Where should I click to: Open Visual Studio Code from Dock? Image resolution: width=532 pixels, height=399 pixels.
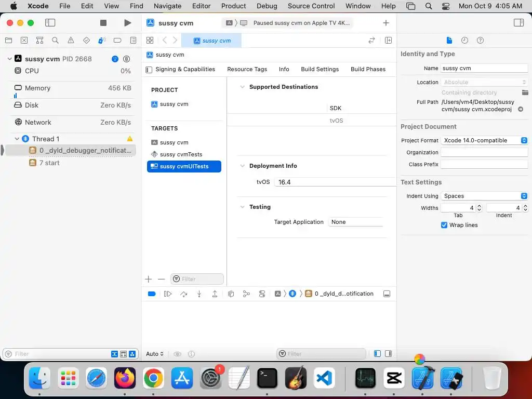pos(324,378)
